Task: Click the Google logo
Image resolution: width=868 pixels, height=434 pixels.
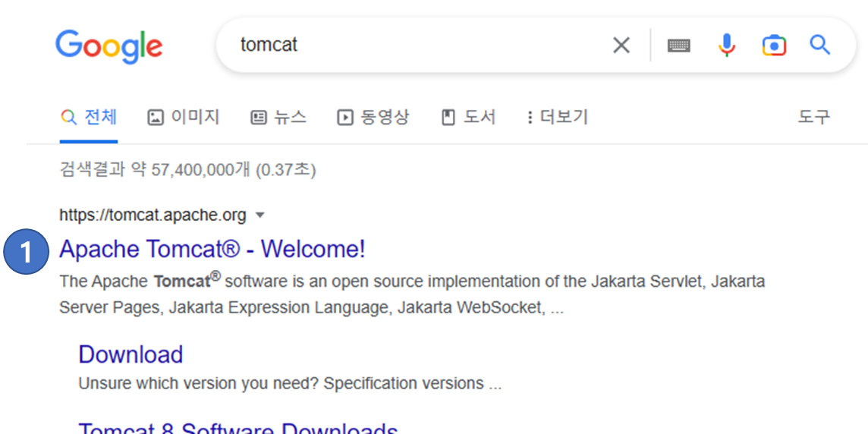Action: [x=108, y=47]
